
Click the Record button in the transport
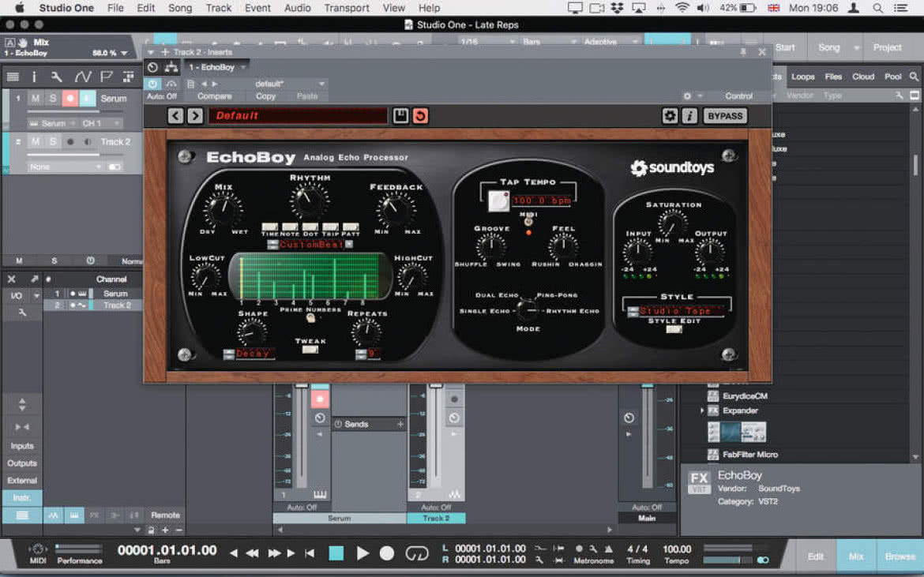[x=387, y=553]
